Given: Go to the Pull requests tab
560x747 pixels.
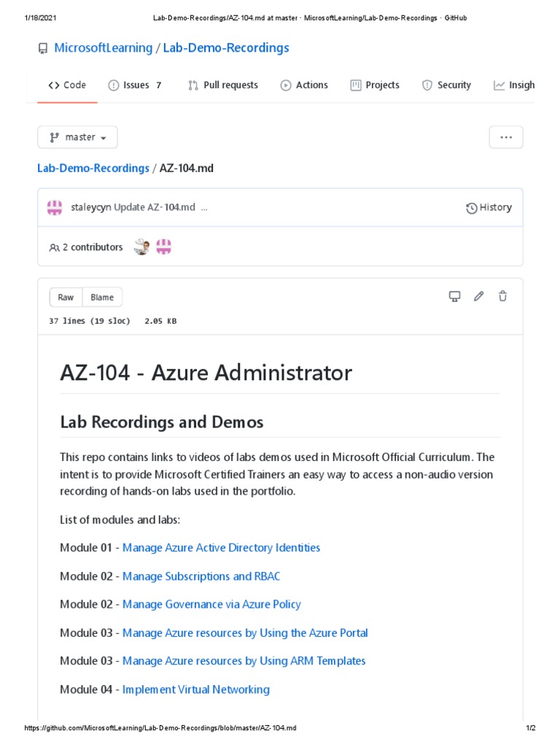Looking at the screenshot, I should coord(223,85).
